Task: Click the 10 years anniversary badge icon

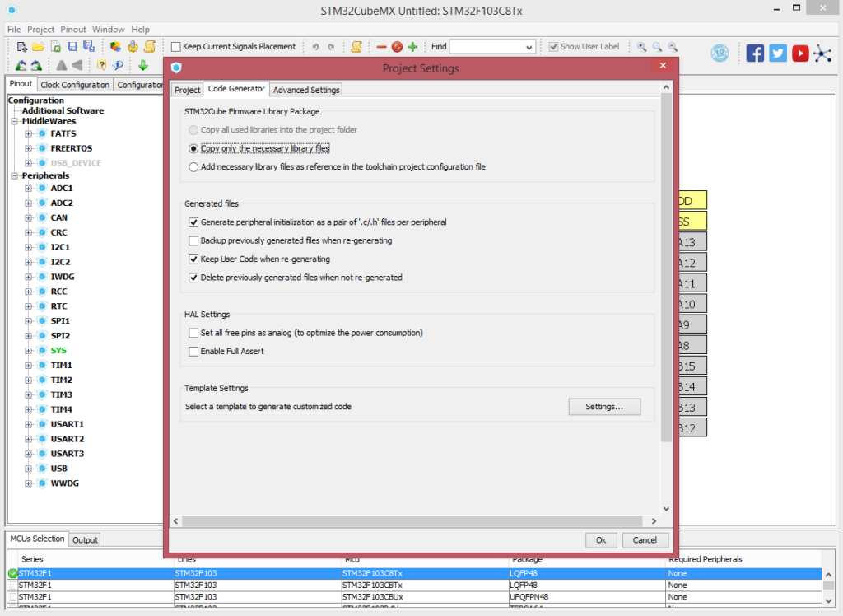Action: click(x=720, y=54)
